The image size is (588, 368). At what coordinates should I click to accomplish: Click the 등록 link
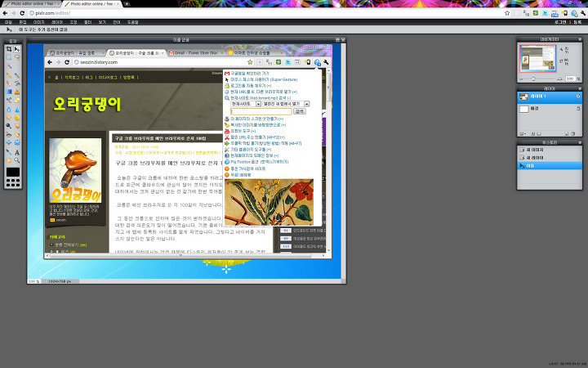(577, 22)
